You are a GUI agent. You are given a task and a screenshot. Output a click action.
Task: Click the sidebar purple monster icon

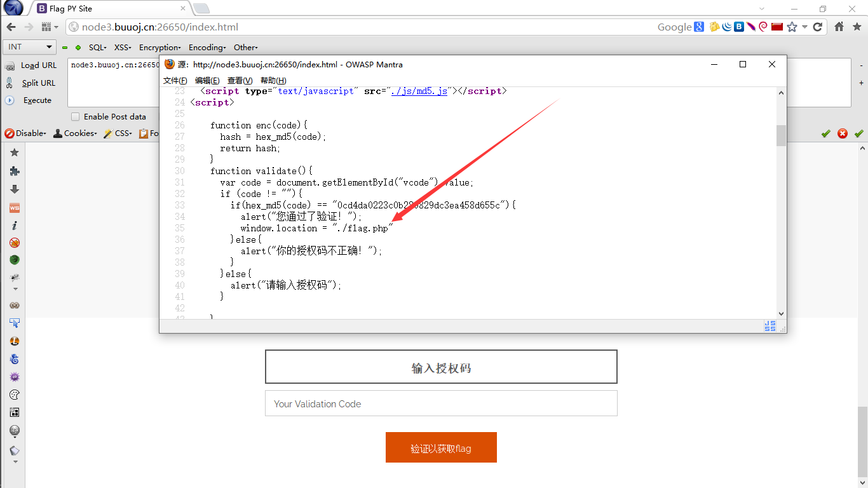[15, 377]
